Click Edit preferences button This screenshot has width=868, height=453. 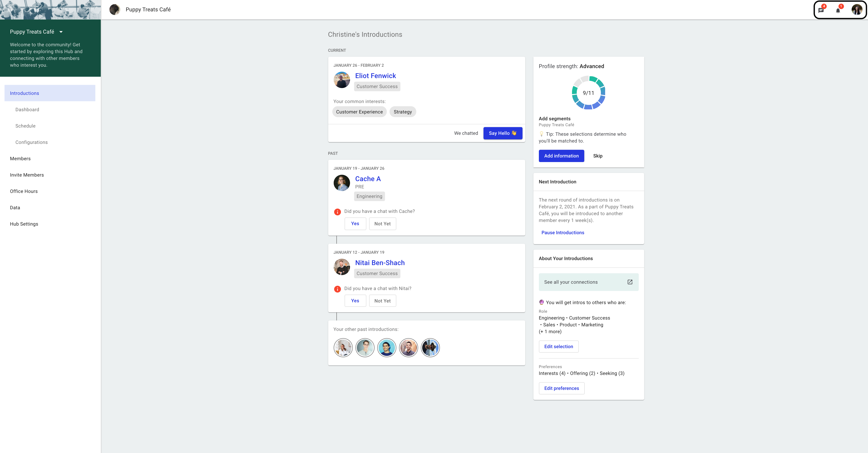(x=562, y=388)
